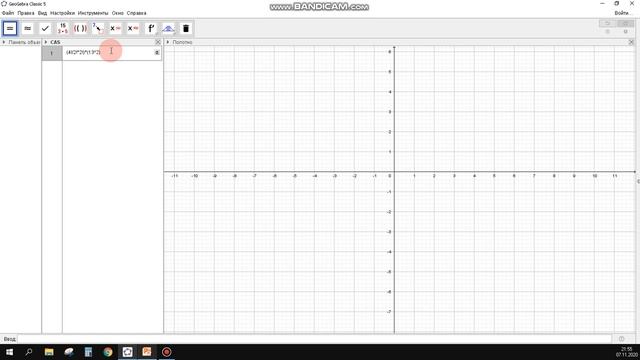The image size is (640, 360).
Task: Expand the CAS panel style bar arrow
Action: (x=46, y=42)
